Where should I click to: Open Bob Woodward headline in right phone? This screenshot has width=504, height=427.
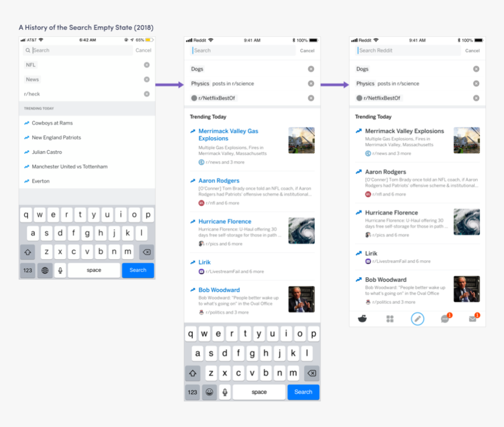[x=386, y=280]
